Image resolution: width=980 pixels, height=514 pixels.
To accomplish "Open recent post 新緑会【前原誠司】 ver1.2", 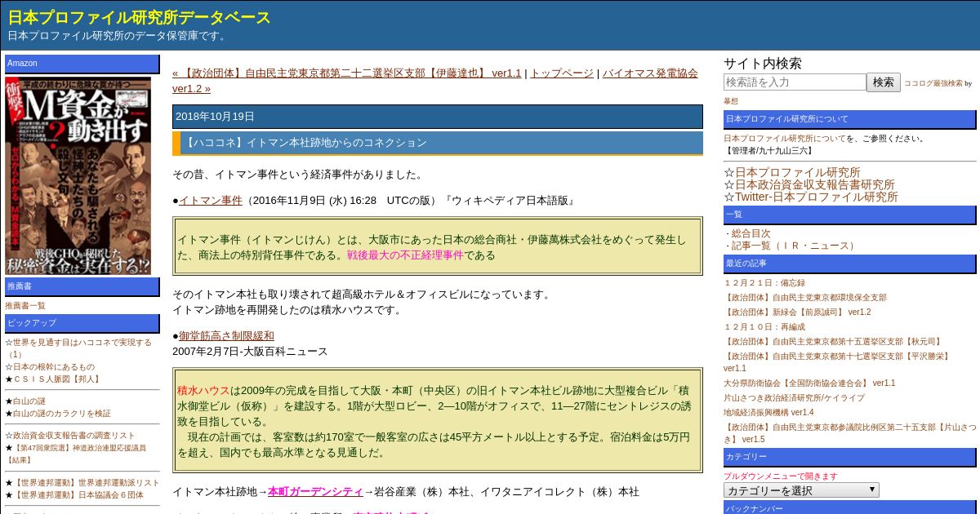I will coord(797,312).
